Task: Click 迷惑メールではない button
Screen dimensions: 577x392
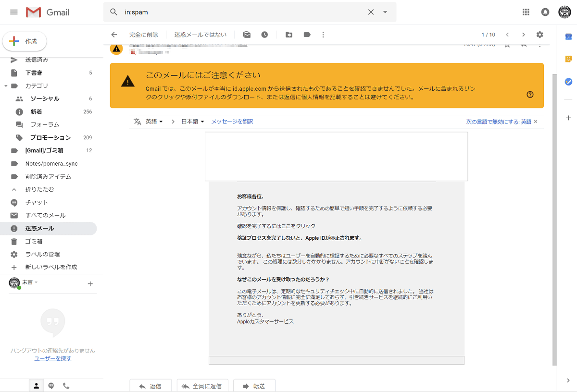Action: click(201, 35)
